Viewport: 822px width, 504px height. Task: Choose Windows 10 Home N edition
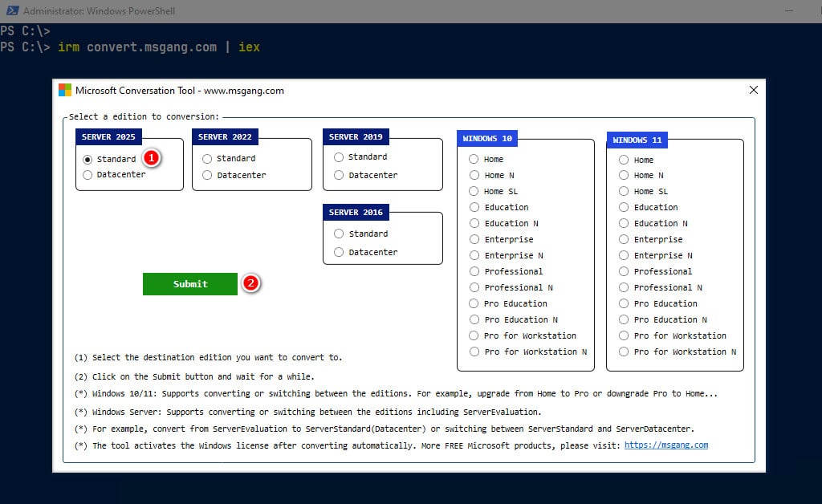point(474,175)
